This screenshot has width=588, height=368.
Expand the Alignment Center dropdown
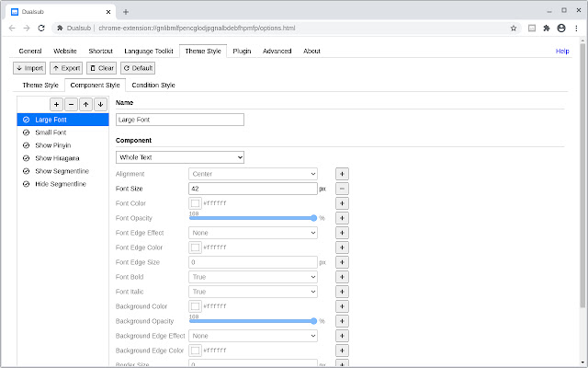coord(253,174)
